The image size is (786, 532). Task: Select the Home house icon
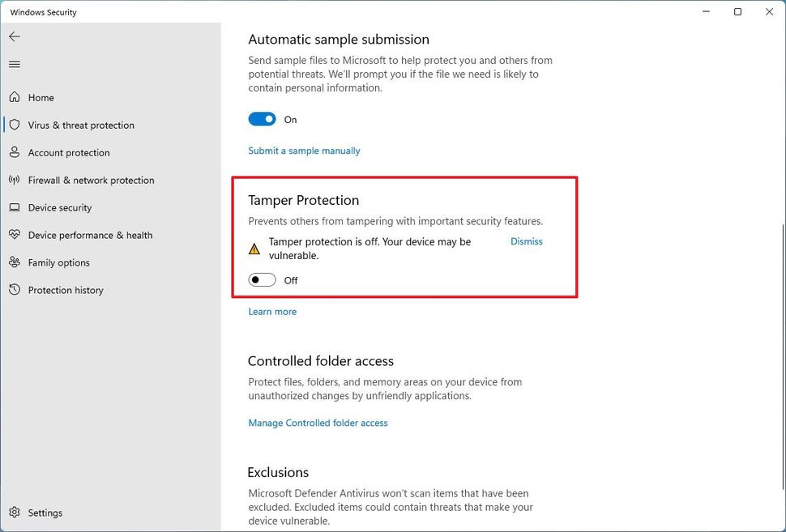coord(14,97)
